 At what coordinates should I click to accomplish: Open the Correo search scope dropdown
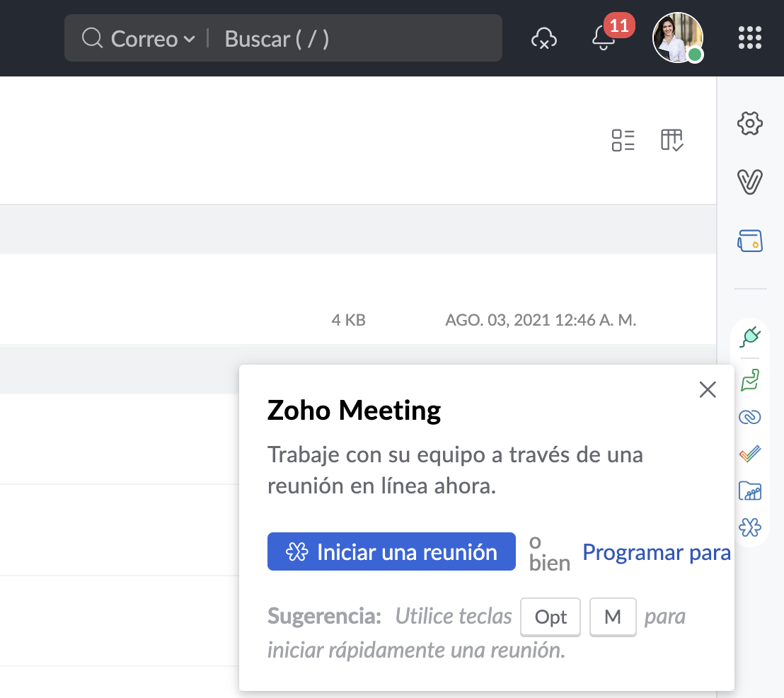pyautogui.click(x=153, y=39)
